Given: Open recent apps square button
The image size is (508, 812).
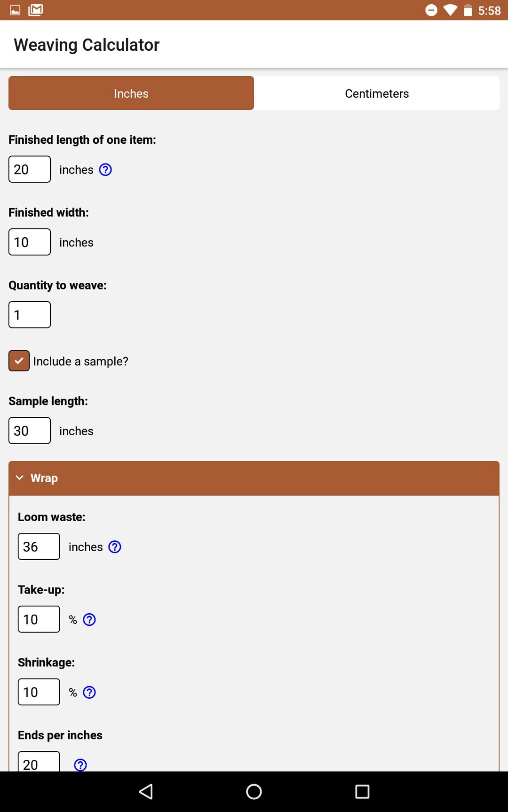Looking at the screenshot, I should (362, 792).
